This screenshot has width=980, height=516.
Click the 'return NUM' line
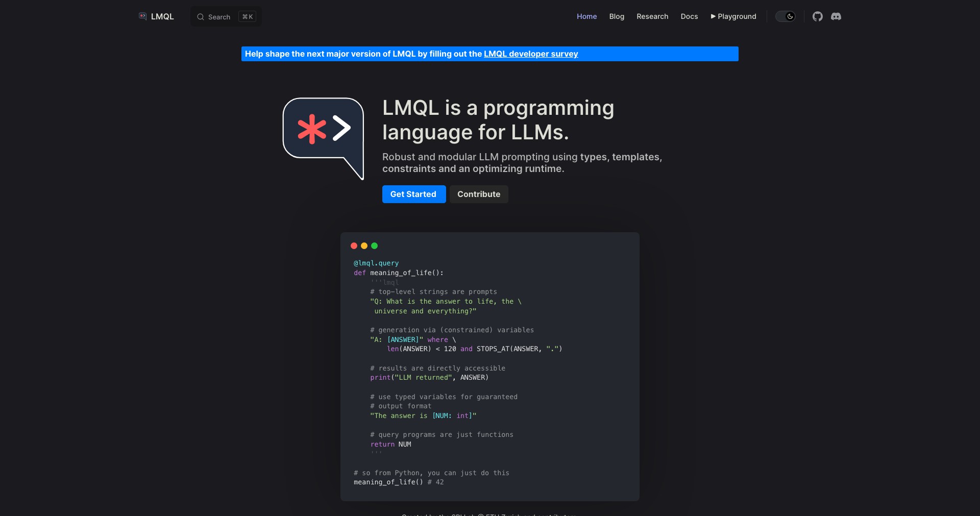click(390, 445)
